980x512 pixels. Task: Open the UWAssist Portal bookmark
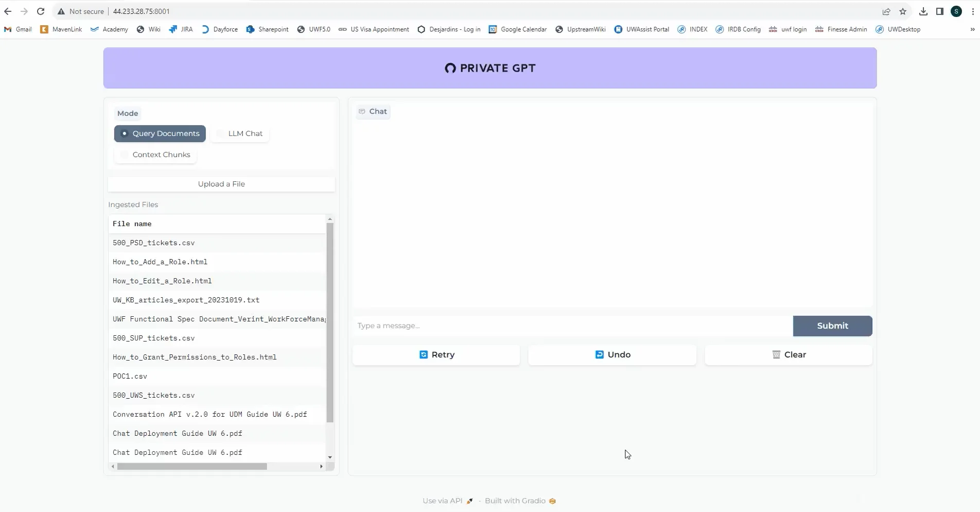tap(642, 29)
